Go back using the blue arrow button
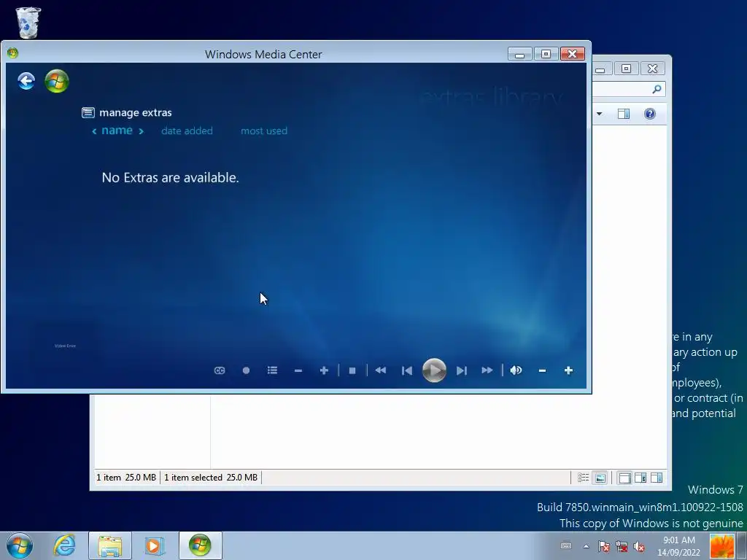Viewport: 747px width, 560px height. (x=26, y=81)
